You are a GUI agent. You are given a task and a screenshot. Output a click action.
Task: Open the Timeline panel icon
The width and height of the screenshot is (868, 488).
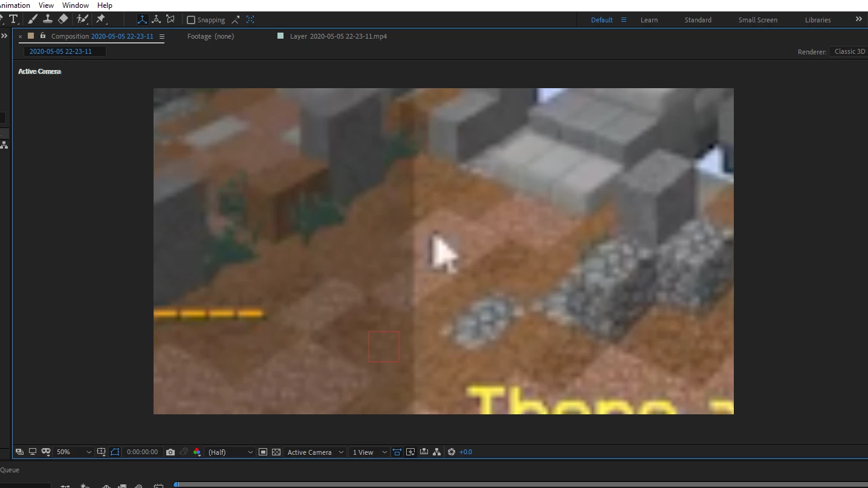[x=424, y=452]
